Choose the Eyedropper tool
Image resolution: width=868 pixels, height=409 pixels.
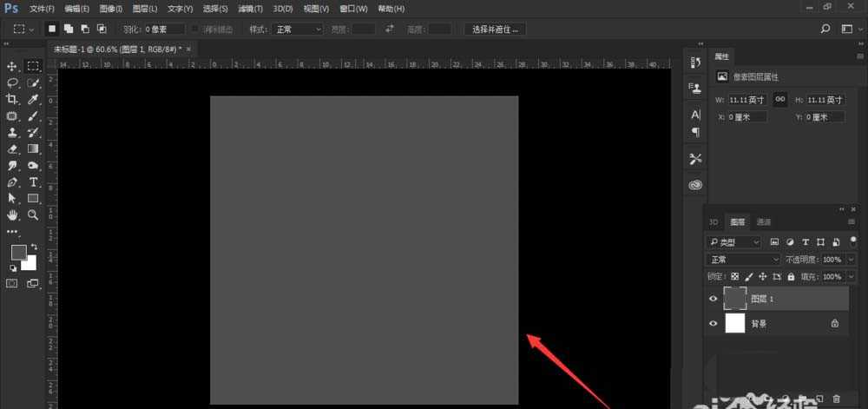point(33,100)
